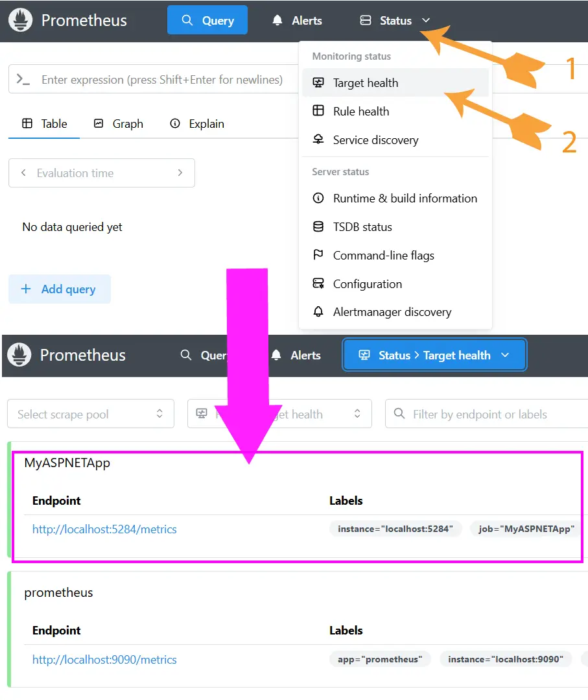Click the Command-line flags flag icon

pos(318,255)
